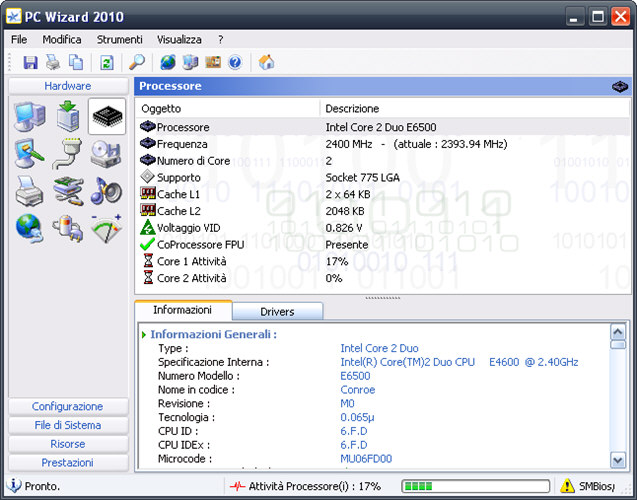This screenshot has height=500, width=637.
Task: Expand the Configurazione sidebar section
Action: coord(68,407)
